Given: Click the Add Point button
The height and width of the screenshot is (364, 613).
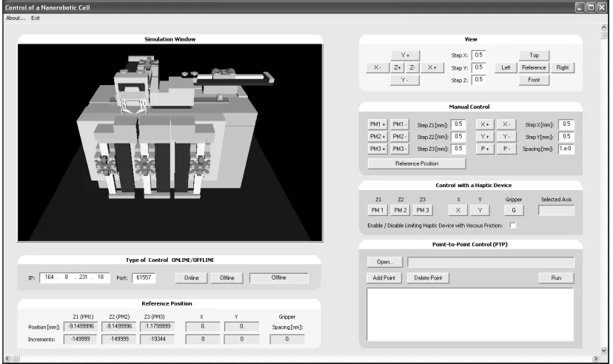Looking at the screenshot, I should [x=384, y=277].
